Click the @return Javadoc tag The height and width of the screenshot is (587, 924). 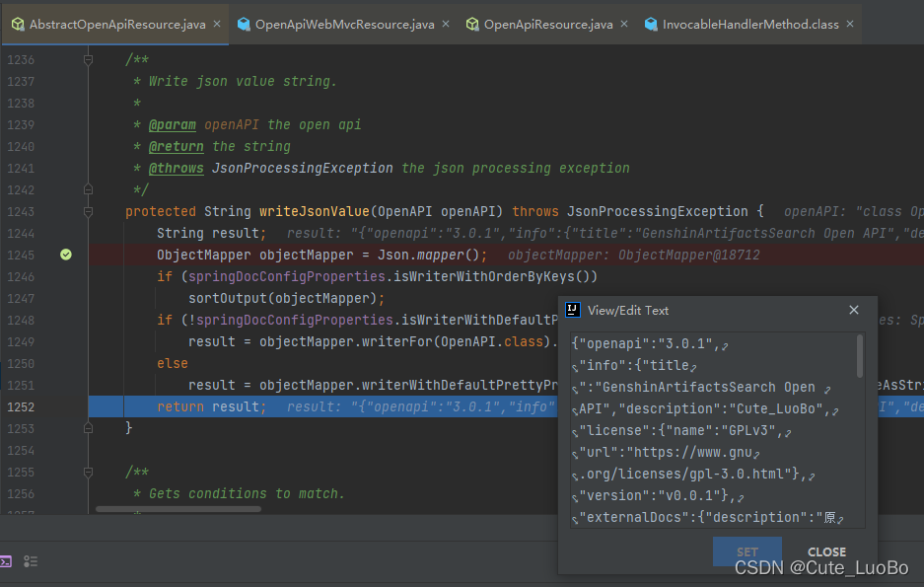(x=177, y=146)
